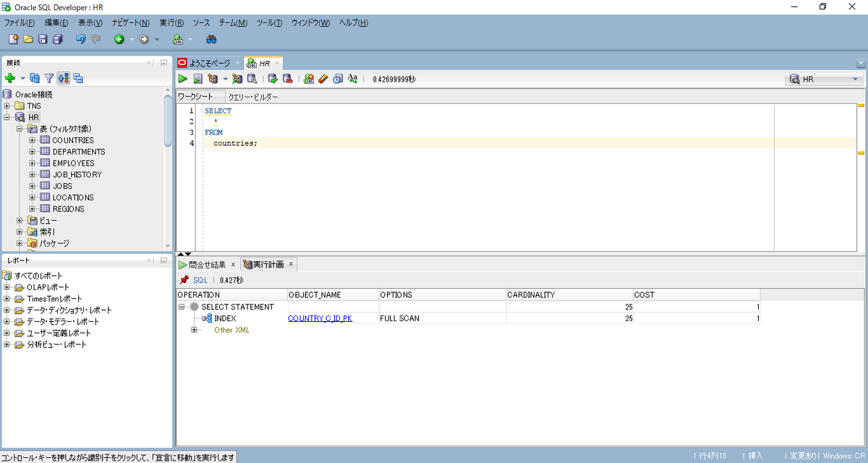Click the grey Forward navigation icon

click(x=144, y=39)
